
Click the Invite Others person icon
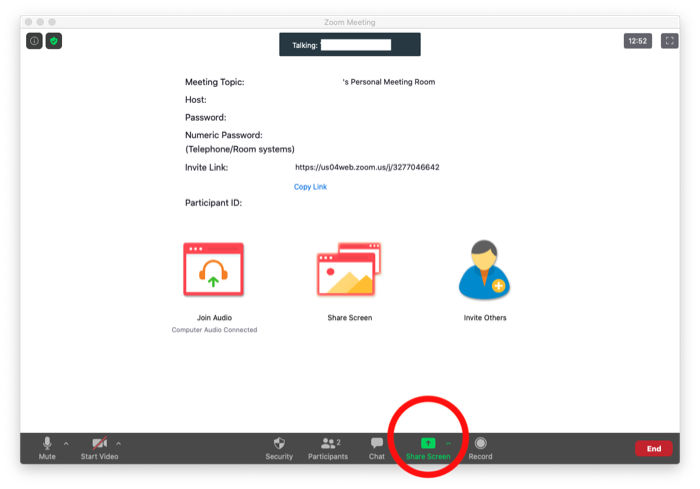(484, 269)
